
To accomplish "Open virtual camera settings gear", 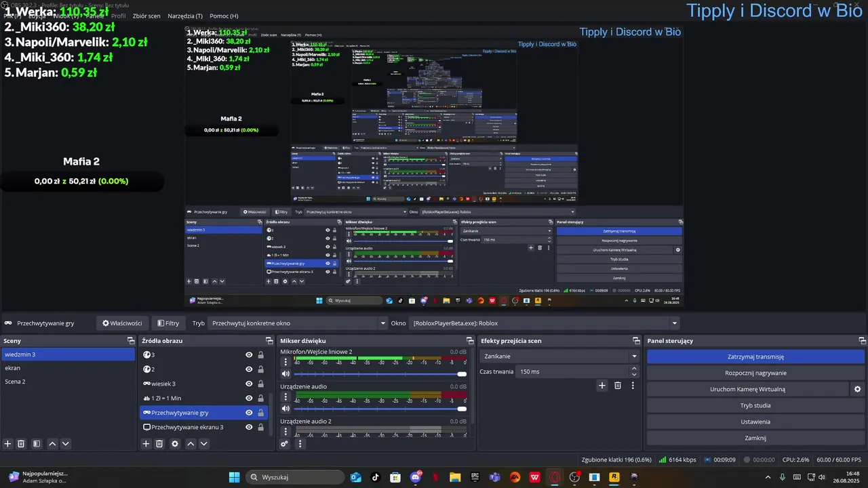I will (x=857, y=389).
